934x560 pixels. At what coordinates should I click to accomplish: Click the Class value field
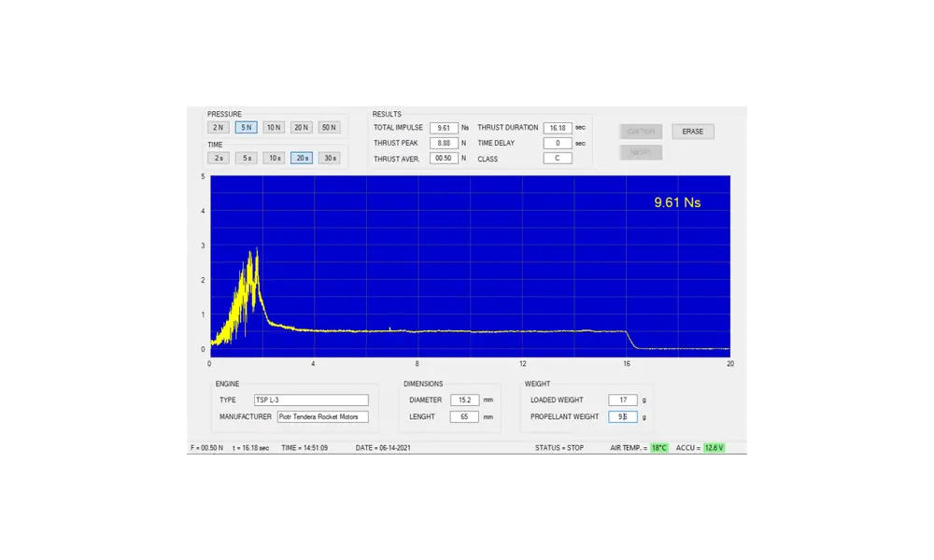(558, 159)
